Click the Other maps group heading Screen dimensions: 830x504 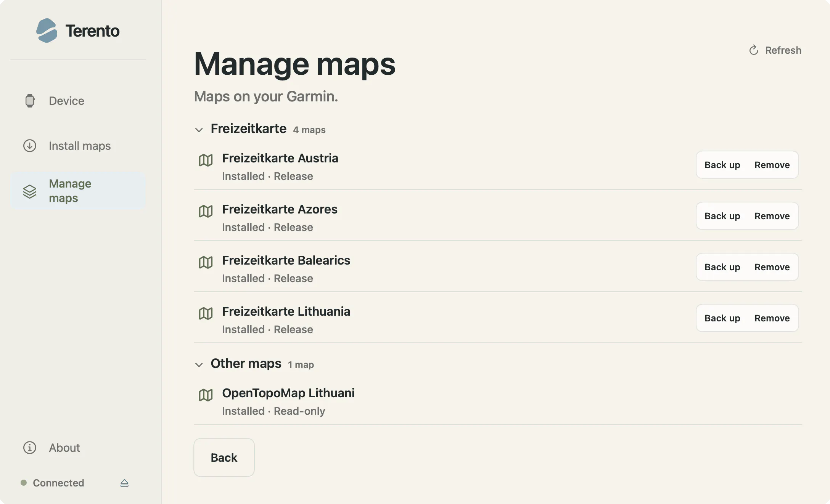pyautogui.click(x=246, y=364)
